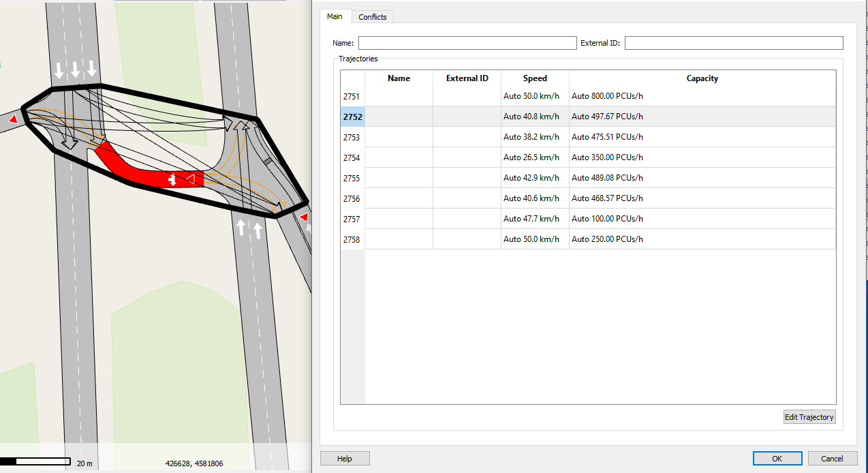Click the Edit Trajectory button

pos(809,417)
